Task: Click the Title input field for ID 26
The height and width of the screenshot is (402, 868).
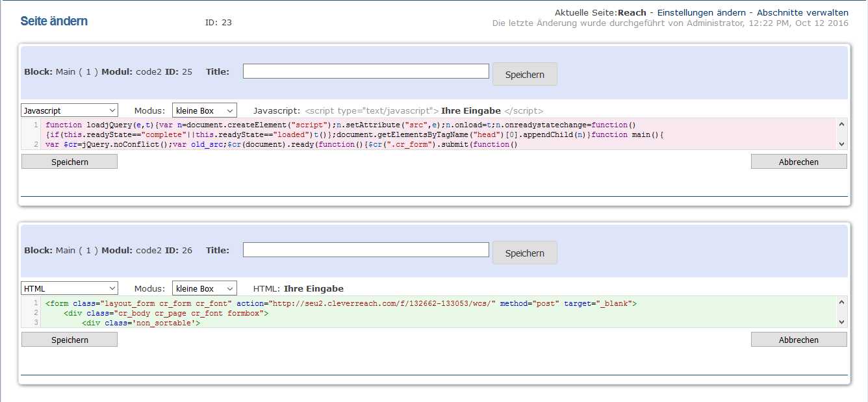Action: tap(366, 249)
